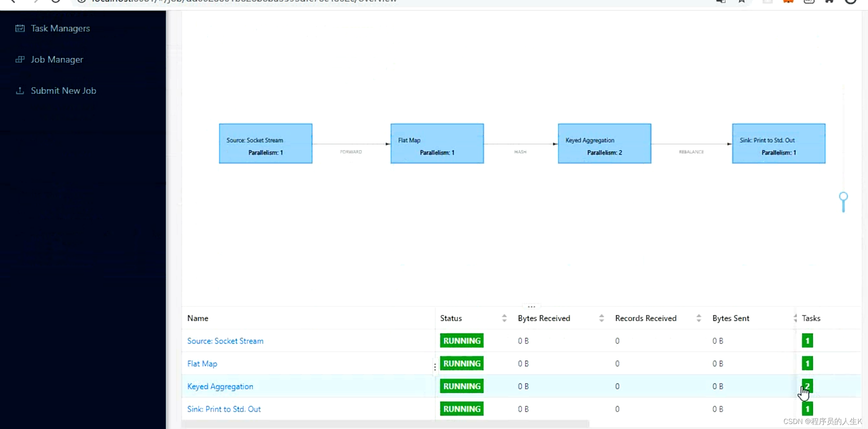Click the Submit New Job upload icon

pos(20,91)
